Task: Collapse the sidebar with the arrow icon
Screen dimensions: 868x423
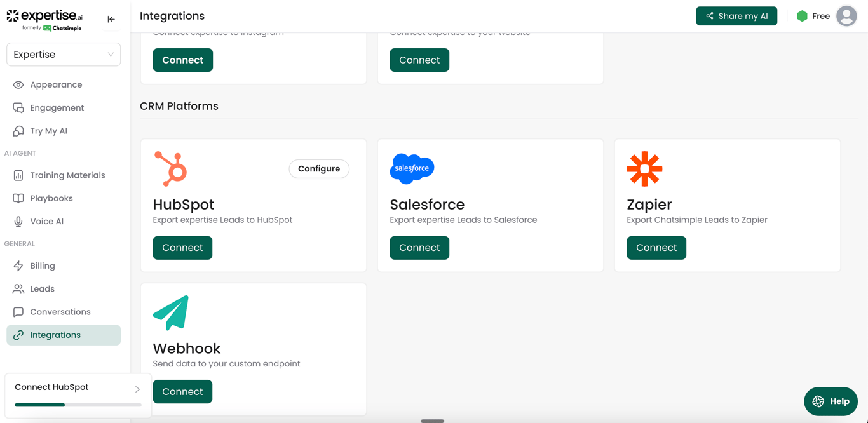Action: click(111, 19)
